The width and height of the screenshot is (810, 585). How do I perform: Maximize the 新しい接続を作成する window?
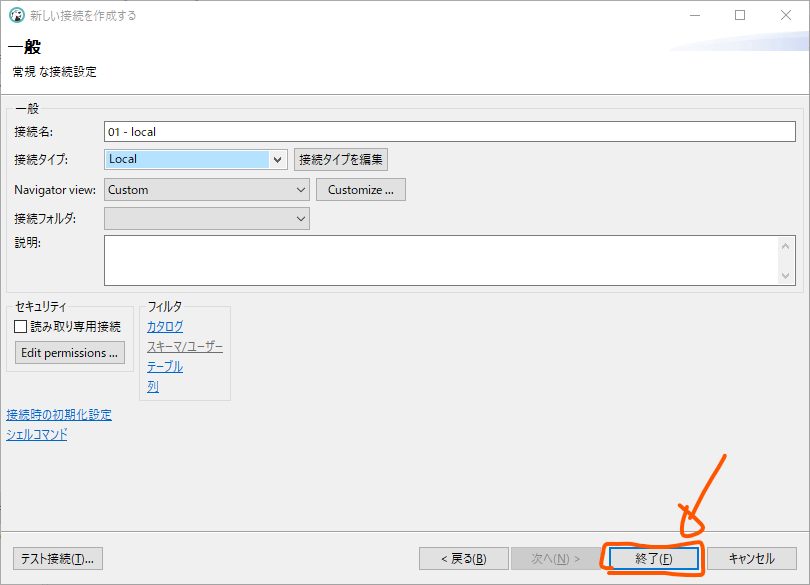click(x=740, y=16)
